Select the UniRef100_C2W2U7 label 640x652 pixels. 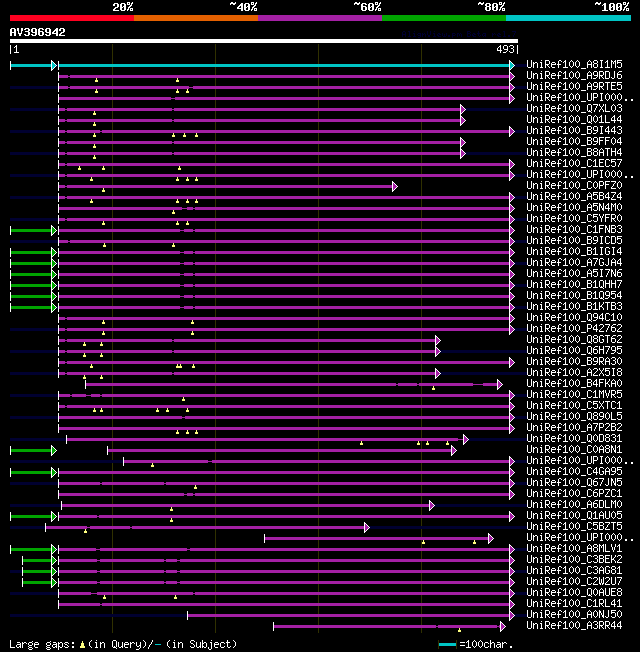pos(574,582)
